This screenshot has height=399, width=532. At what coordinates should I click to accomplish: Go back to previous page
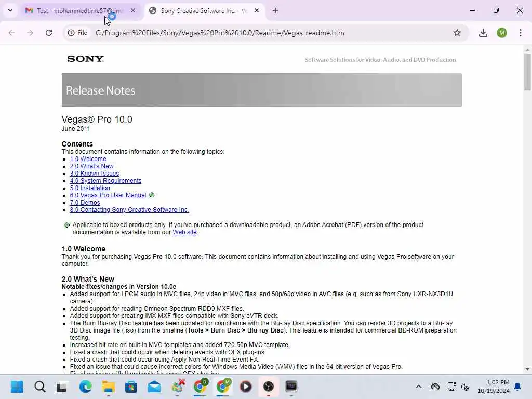pyautogui.click(x=11, y=33)
